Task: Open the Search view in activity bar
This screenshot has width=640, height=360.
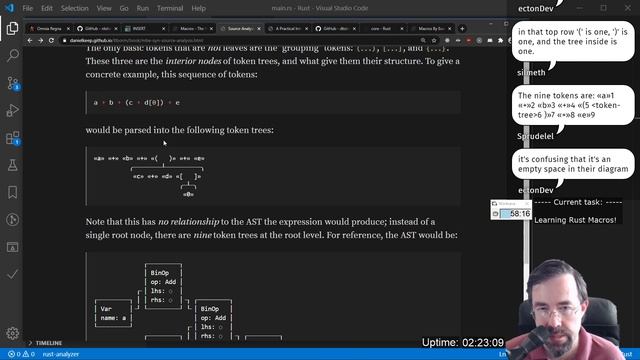Action: 12,56
